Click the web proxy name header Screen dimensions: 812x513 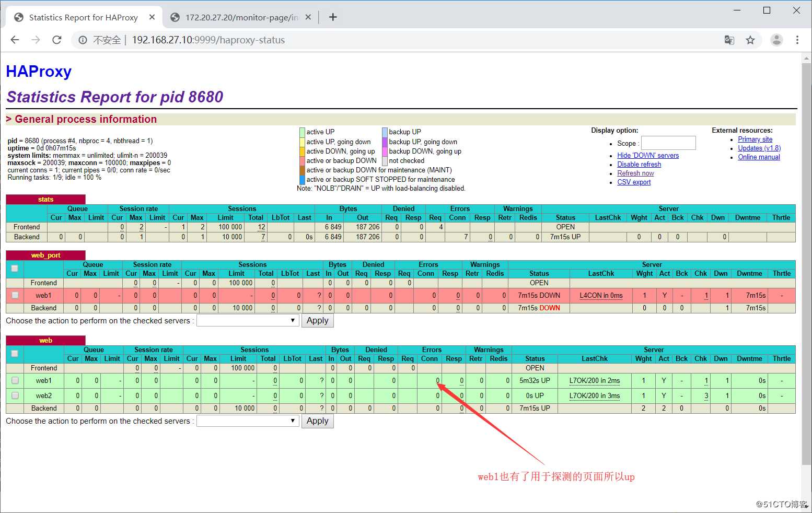click(45, 340)
